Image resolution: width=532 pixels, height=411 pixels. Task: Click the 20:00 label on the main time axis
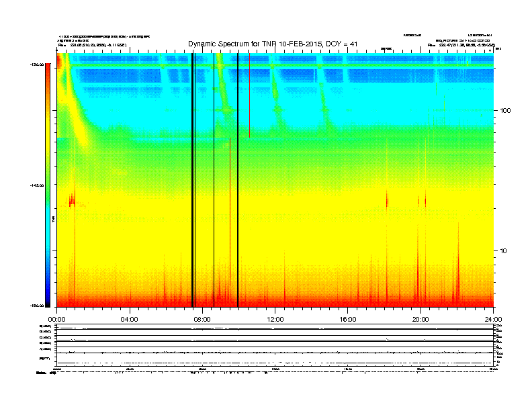pyautogui.click(x=420, y=320)
